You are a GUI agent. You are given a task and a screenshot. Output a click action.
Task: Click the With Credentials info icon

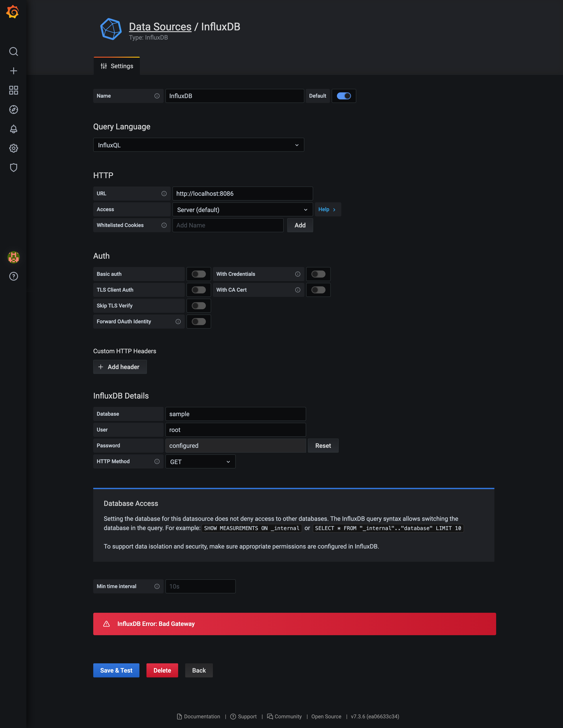297,274
